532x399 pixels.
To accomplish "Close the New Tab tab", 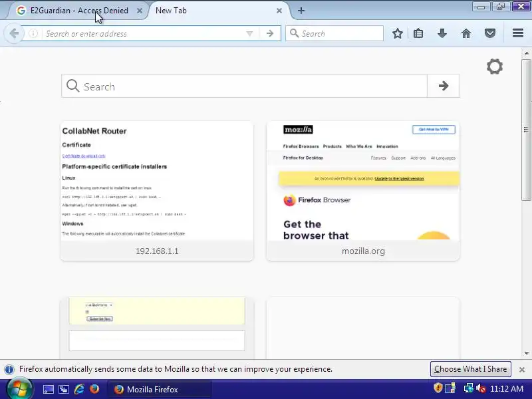I will (x=279, y=11).
